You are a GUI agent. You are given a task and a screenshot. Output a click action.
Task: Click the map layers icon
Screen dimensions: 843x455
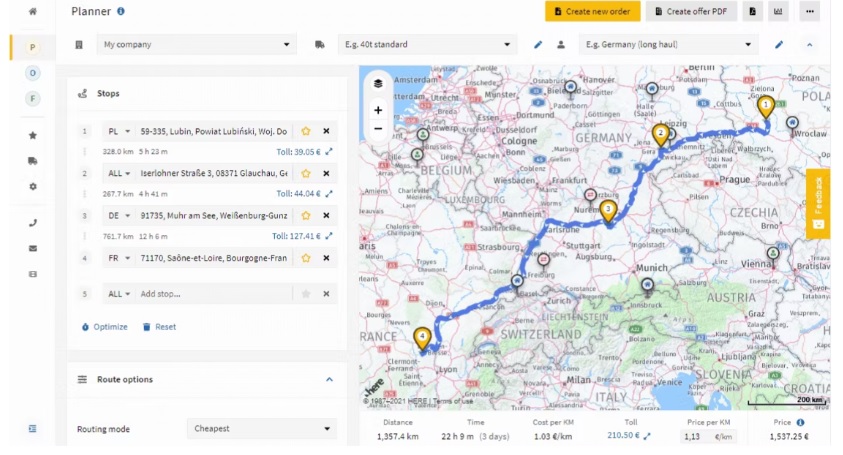pos(378,84)
